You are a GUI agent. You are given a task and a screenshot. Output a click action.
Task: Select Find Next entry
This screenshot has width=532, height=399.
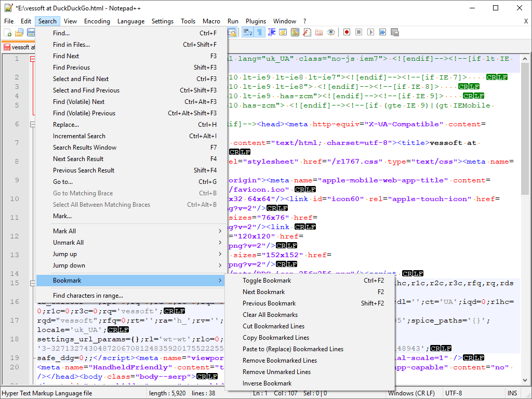(130, 56)
